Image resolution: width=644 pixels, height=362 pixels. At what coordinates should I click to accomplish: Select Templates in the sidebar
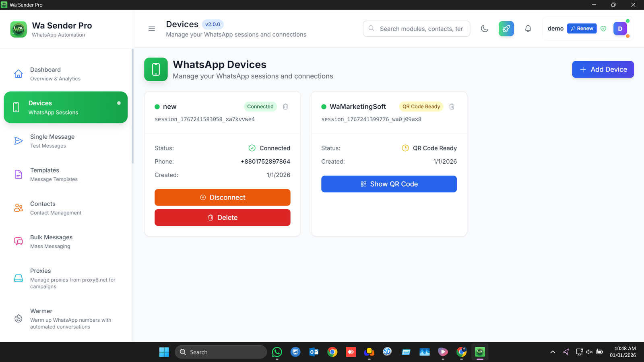coord(18,174)
